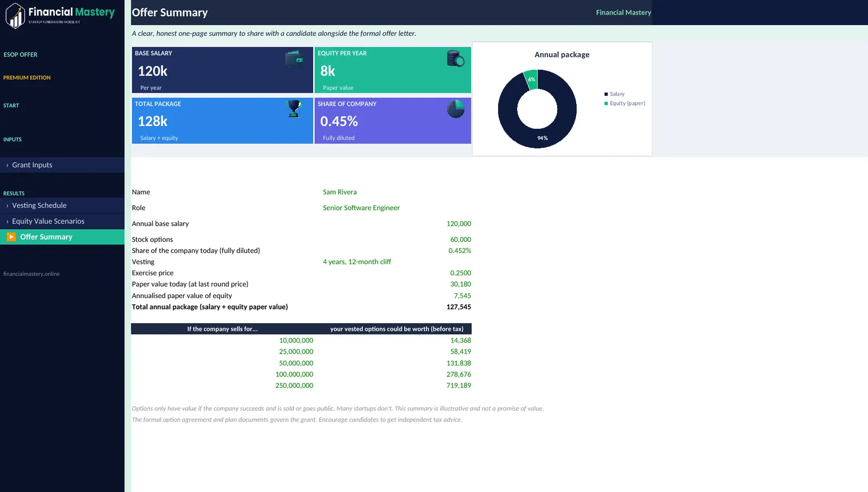Select the 0.2500 exercise price cell

pyautogui.click(x=461, y=273)
